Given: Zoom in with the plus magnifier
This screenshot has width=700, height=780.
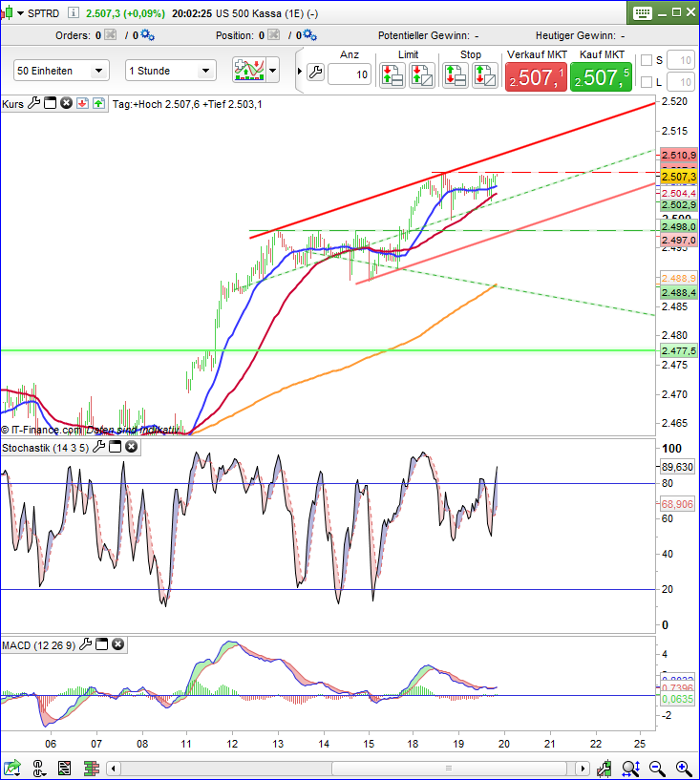Looking at the screenshot, I should 684,768.
